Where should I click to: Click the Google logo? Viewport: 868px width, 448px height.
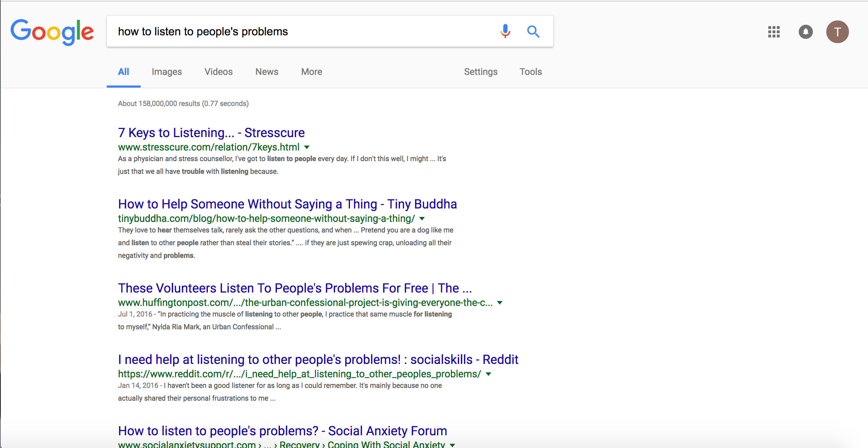click(x=52, y=32)
